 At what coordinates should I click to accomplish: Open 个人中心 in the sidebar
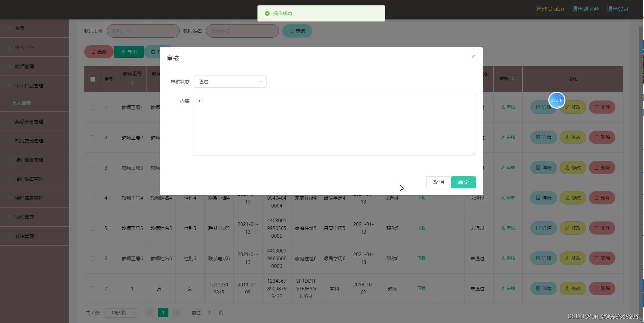(35, 47)
